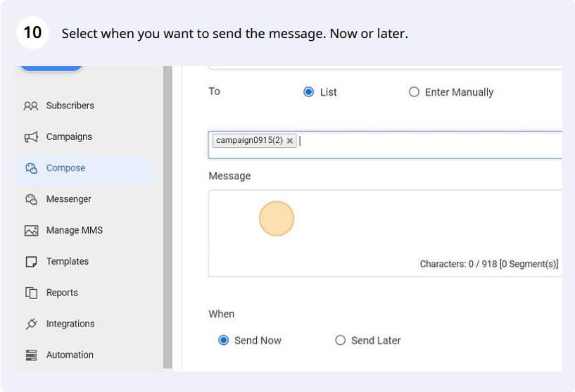Open Integrations from the sidebar

coord(70,324)
